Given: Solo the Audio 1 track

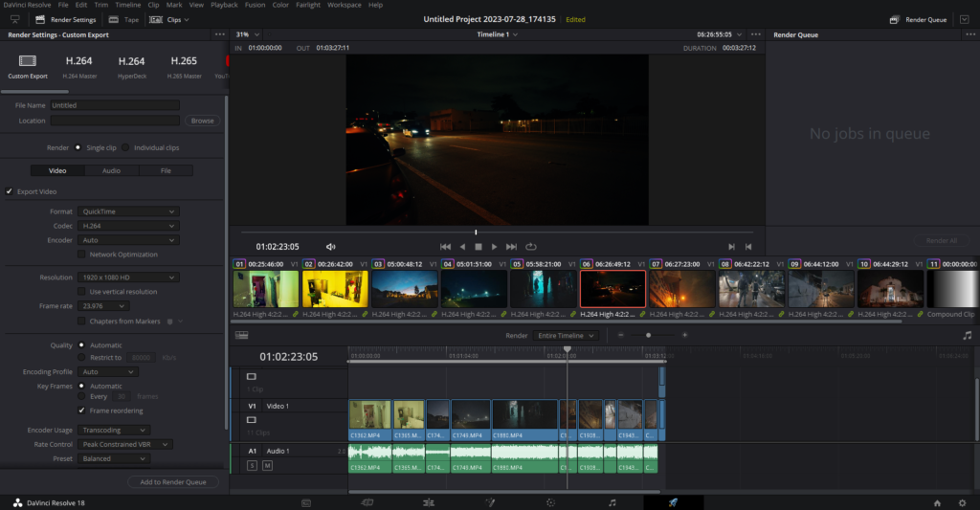Looking at the screenshot, I should 252,466.
